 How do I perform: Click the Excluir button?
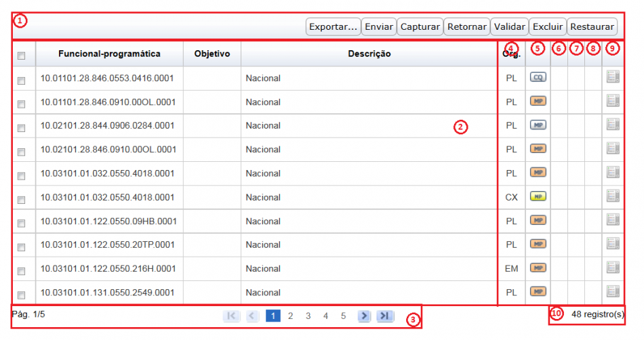[x=547, y=26]
